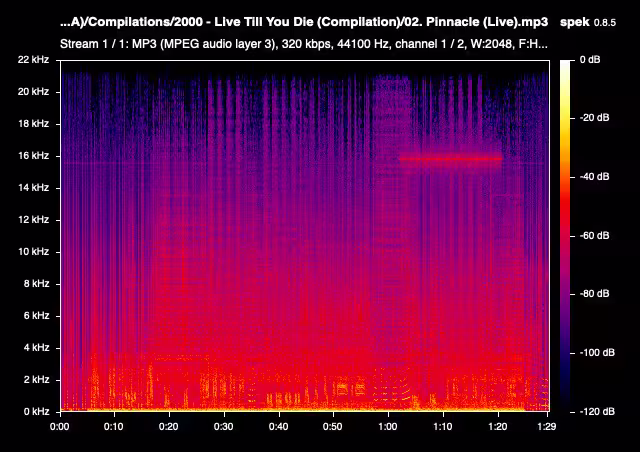Click the -100 dB legend label
640x452 pixels.
[x=597, y=352]
